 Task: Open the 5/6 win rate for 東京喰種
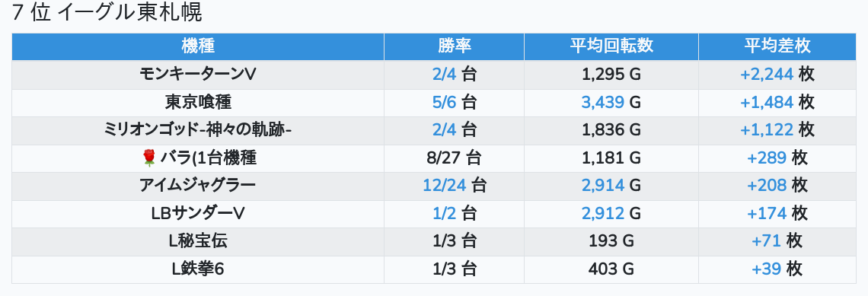point(444,103)
